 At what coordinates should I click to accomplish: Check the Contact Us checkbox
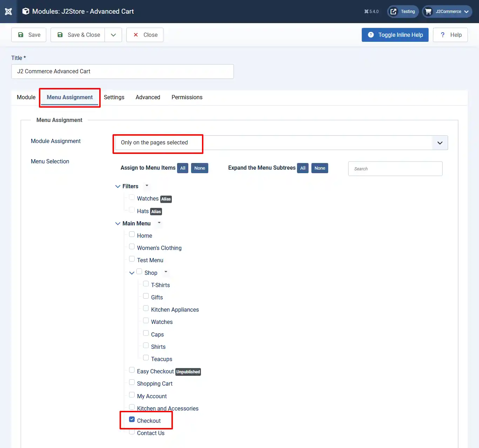coord(132,432)
